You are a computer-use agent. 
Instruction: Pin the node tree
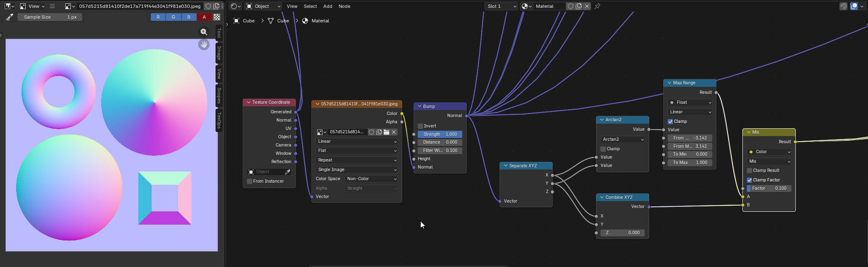coord(597,6)
